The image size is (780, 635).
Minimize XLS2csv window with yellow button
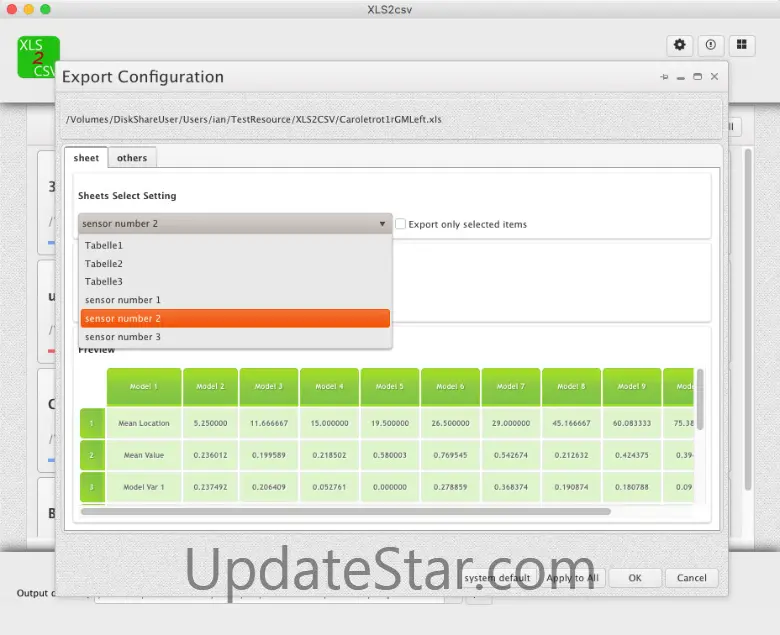point(29,9)
